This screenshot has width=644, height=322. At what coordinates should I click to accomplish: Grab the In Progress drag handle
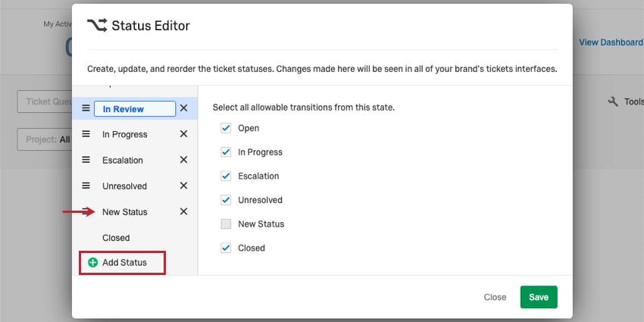click(x=86, y=134)
